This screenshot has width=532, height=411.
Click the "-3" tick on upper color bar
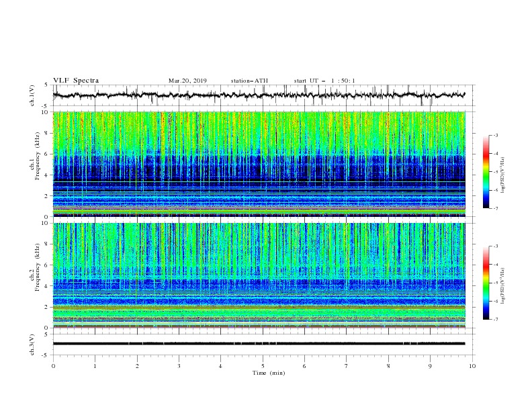click(x=495, y=135)
